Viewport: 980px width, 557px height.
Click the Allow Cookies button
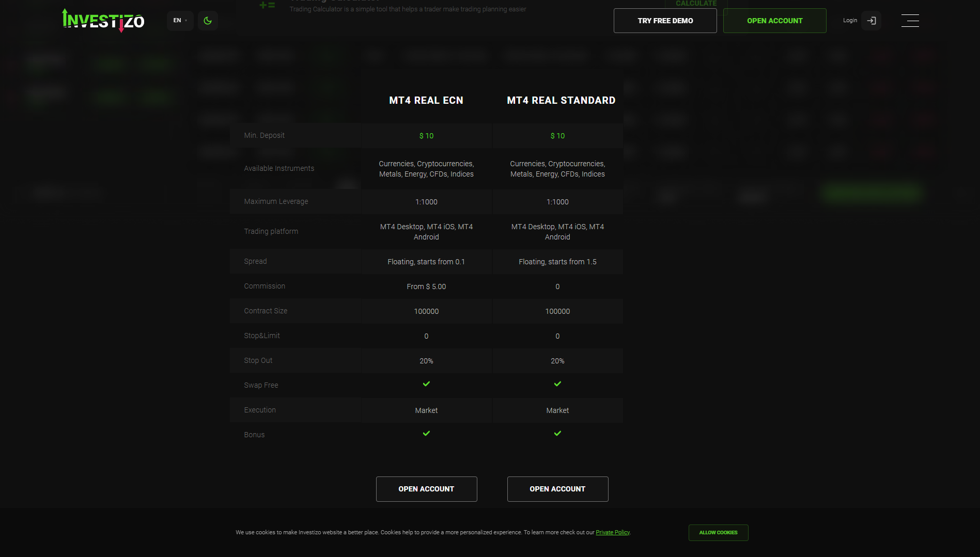tap(719, 533)
